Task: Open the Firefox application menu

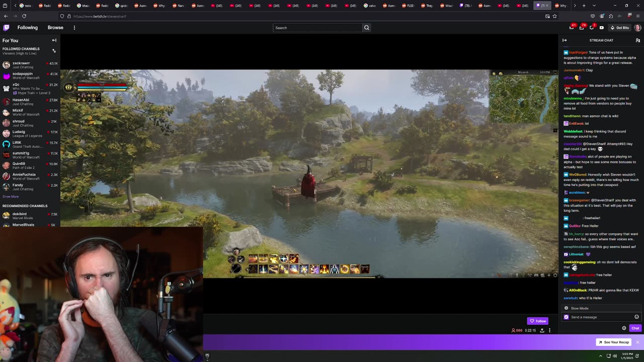Action: 638,16
